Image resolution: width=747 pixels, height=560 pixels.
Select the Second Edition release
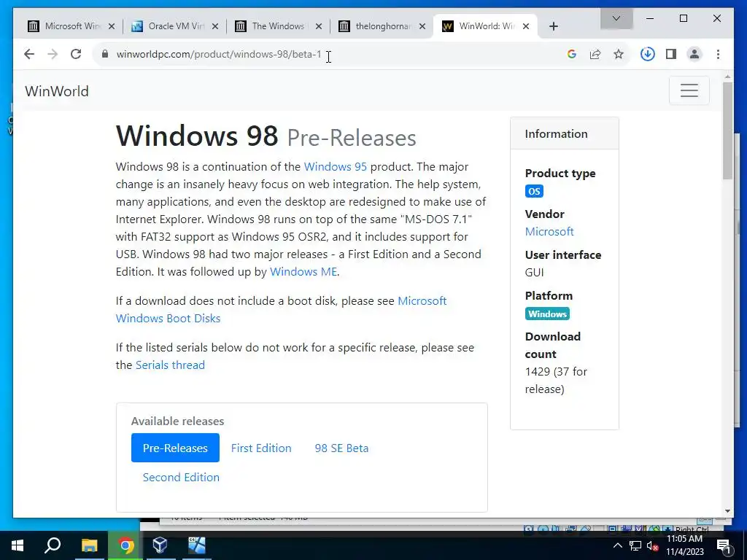(181, 477)
